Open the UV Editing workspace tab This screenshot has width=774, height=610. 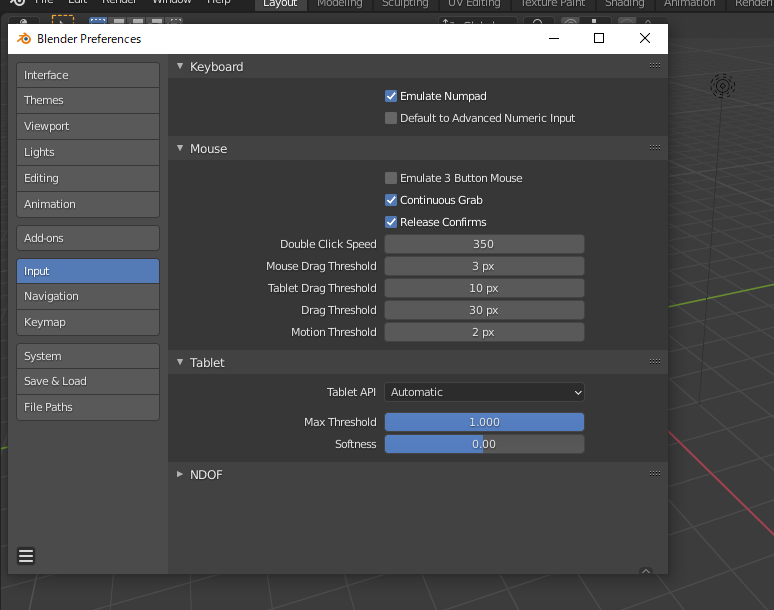[474, 4]
